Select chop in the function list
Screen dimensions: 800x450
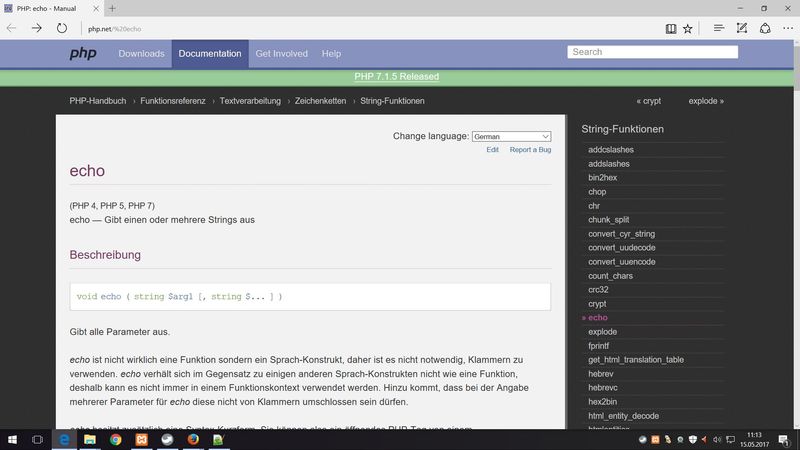(597, 192)
